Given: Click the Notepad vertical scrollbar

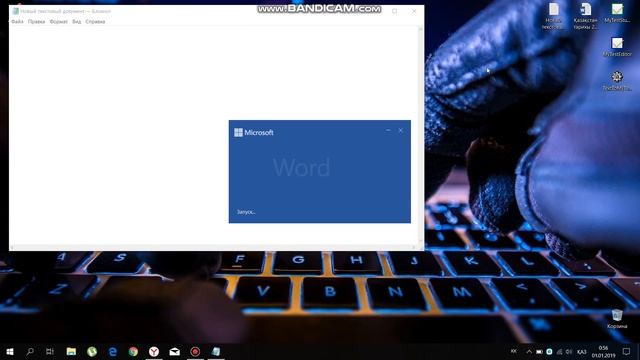Looking at the screenshot, I should pos(421,135).
